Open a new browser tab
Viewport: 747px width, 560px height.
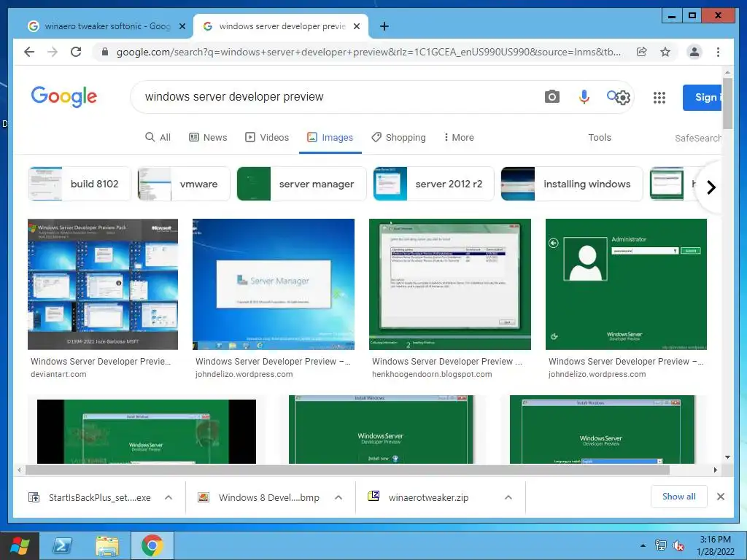point(384,26)
